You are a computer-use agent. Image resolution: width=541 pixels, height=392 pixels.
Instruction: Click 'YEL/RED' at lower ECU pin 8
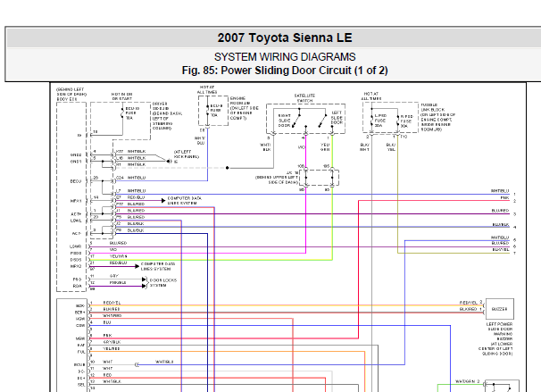click(x=111, y=349)
